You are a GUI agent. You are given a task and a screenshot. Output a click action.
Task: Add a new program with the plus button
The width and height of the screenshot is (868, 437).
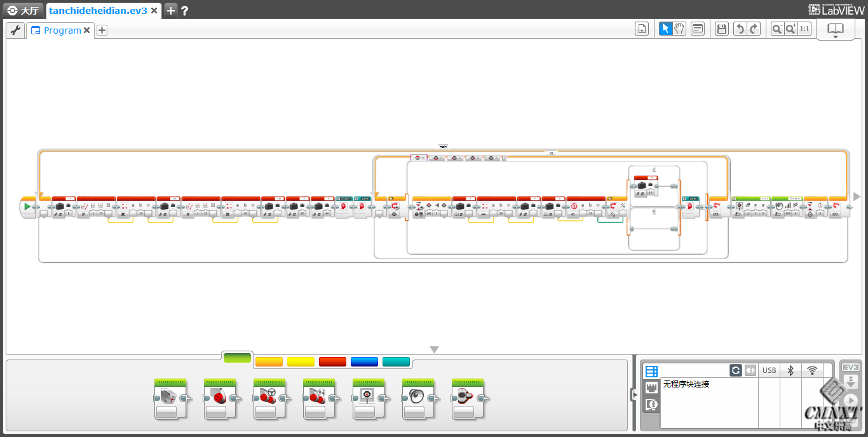[102, 30]
